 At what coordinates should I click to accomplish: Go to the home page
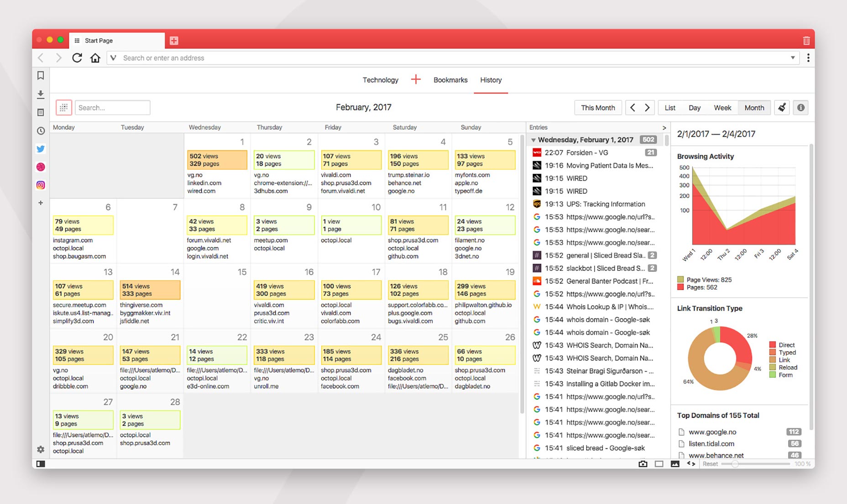[x=95, y=58]
